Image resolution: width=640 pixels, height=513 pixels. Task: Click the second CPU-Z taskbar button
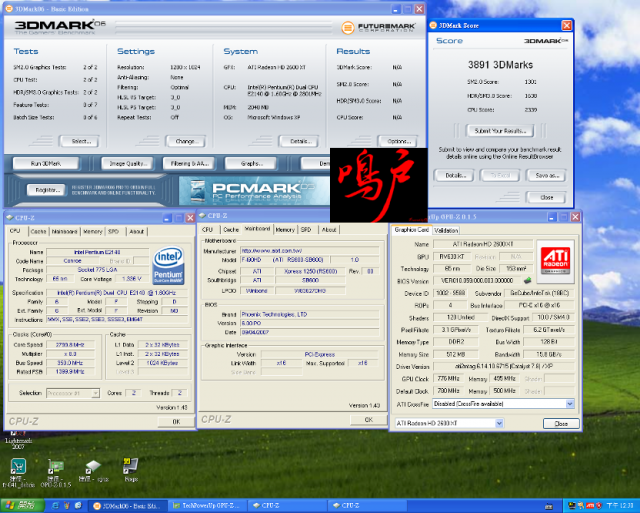point(368,506)
